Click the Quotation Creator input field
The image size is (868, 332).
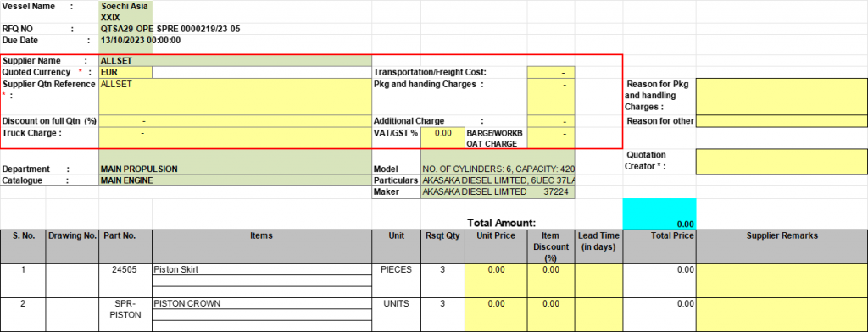pos(782,161)
